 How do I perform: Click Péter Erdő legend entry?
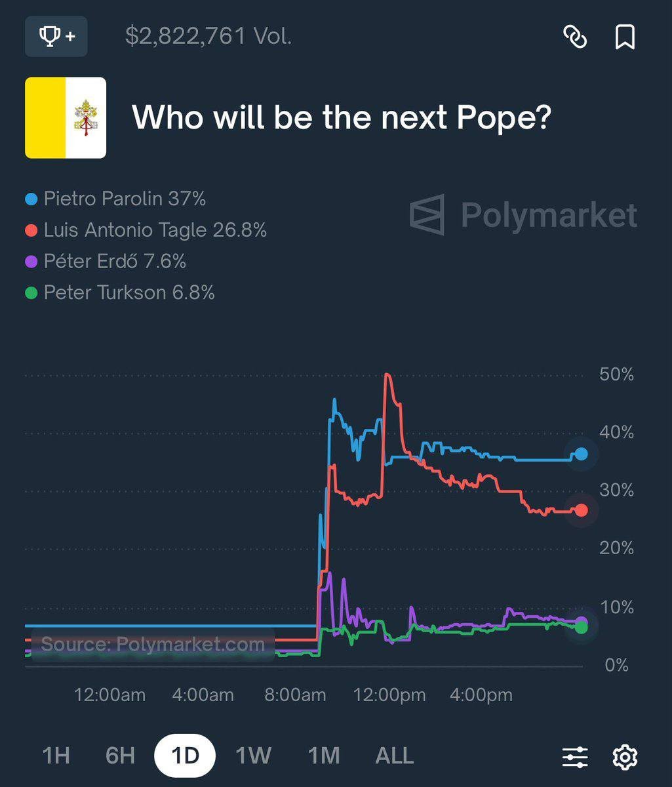[x=106, y=262]
